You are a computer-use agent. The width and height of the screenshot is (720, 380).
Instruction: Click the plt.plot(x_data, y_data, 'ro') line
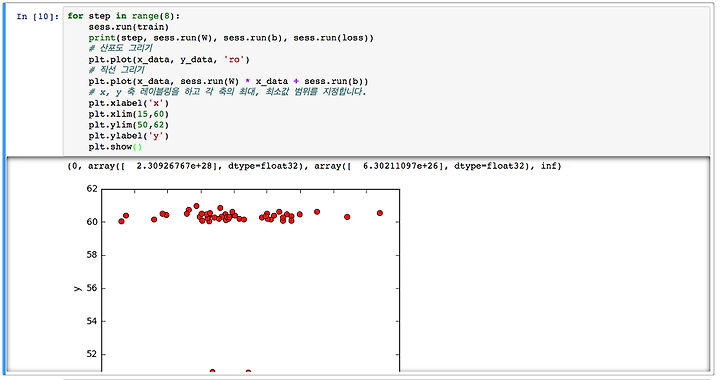click(169, 60)
